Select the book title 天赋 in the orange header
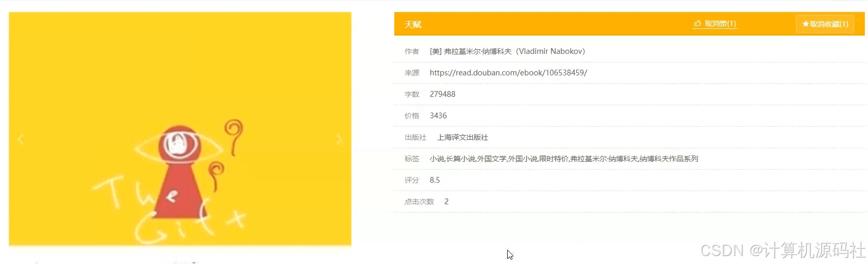868x266 pixels. coord(413,24)
